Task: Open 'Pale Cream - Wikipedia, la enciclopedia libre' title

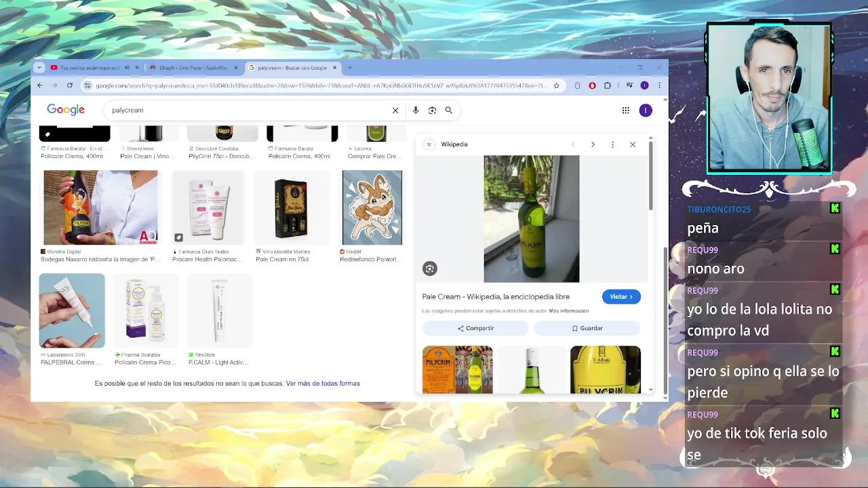Action: coord(496,297)
